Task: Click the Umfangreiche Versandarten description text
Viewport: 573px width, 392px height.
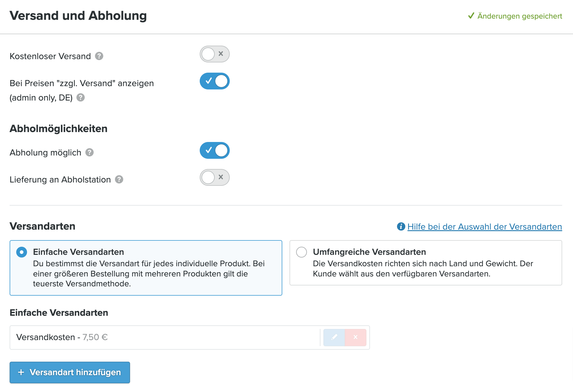Action: coord(423,269)
